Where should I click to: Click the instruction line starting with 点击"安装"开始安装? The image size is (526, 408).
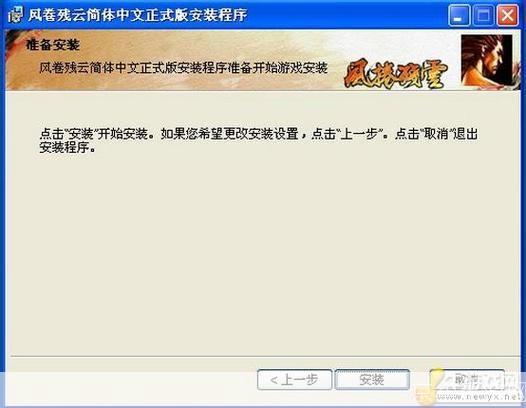tap(258, 134)
